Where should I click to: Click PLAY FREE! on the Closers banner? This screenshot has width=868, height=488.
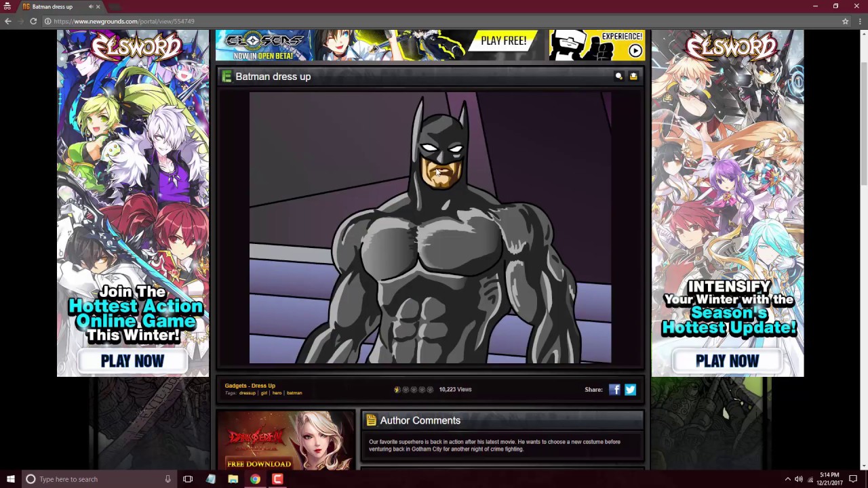(503, 41)
